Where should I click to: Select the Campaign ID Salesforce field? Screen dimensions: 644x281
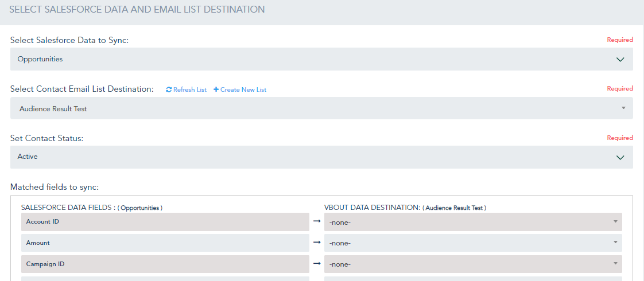[165, 264]
